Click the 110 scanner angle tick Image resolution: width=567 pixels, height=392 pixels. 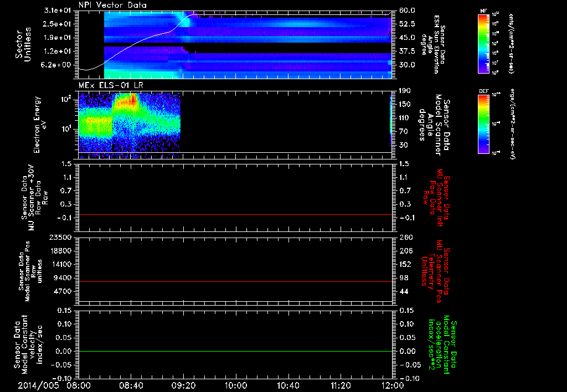pyautogui.click(x=405, y=118)
